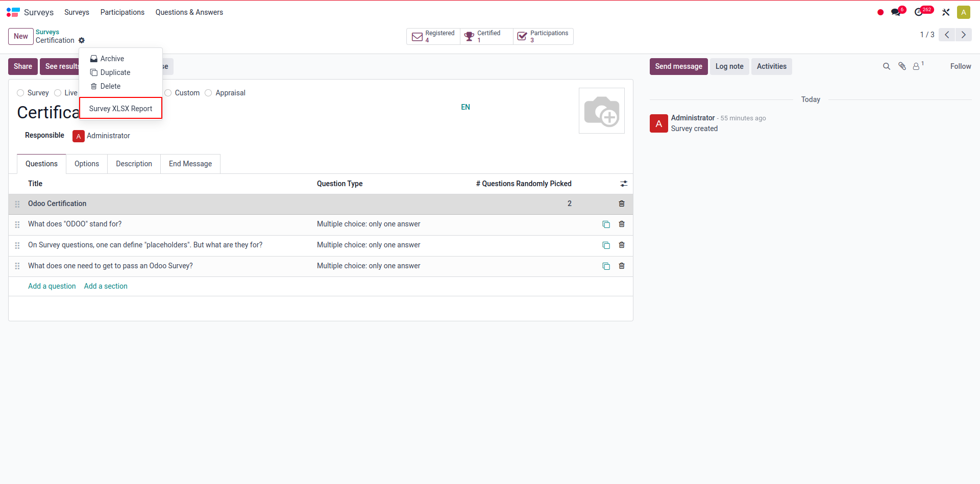
Task: Switch to the Options tab
Action: click(87, 164)
